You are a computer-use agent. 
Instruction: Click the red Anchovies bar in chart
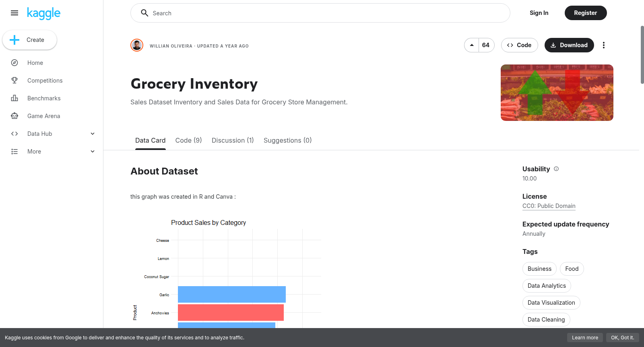[231, 312]
